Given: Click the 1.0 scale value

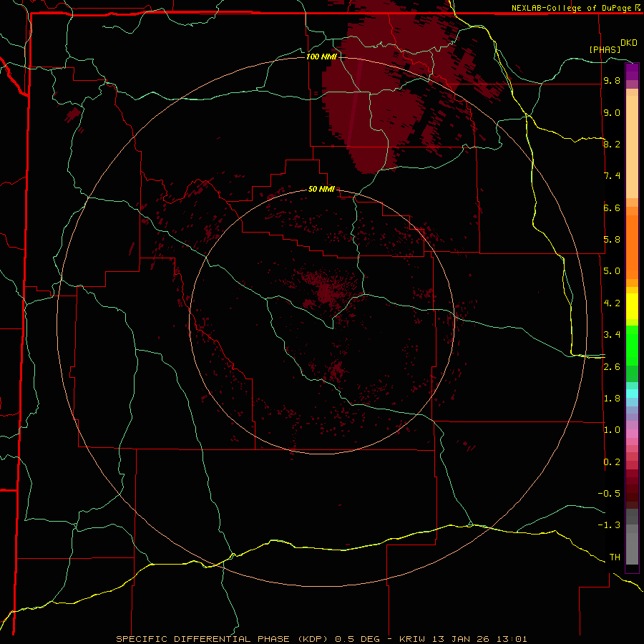Looking at the screenshot, I should point(612,430).
